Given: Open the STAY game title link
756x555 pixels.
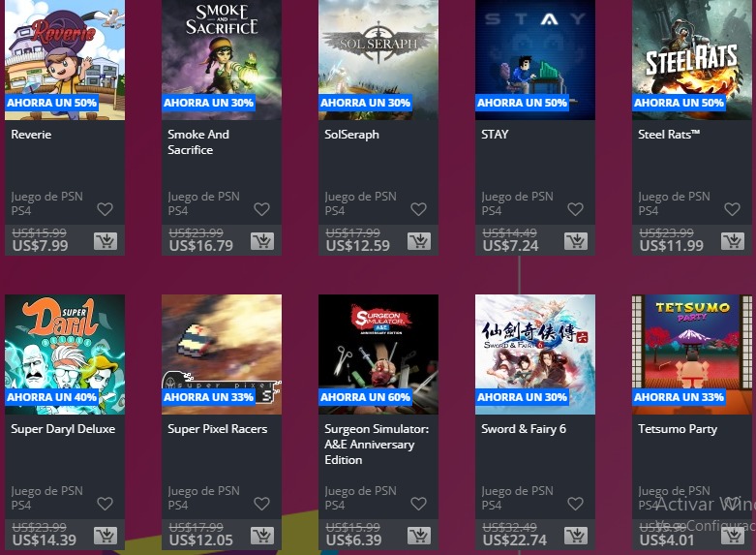Looking at the screenshot, I should tap(495, 135).
